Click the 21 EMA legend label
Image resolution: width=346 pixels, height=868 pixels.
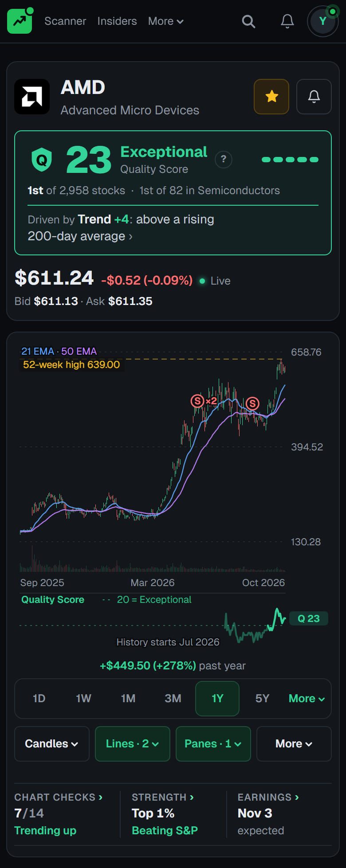pyautogui.click(x=38, y=352)
